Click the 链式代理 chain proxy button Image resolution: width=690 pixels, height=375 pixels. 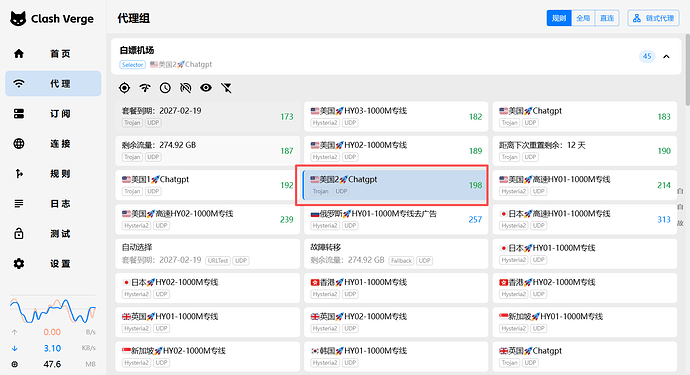(653, 18)
